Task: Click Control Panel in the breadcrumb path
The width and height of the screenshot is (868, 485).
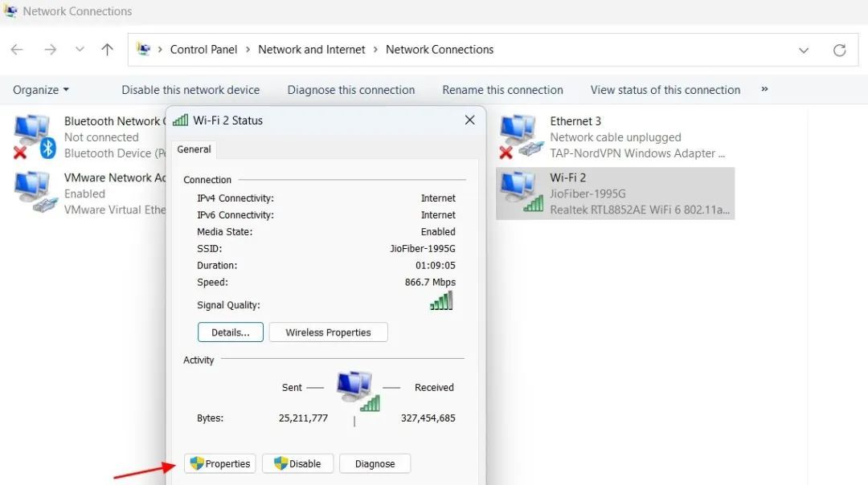Action: tap(203, 49)
